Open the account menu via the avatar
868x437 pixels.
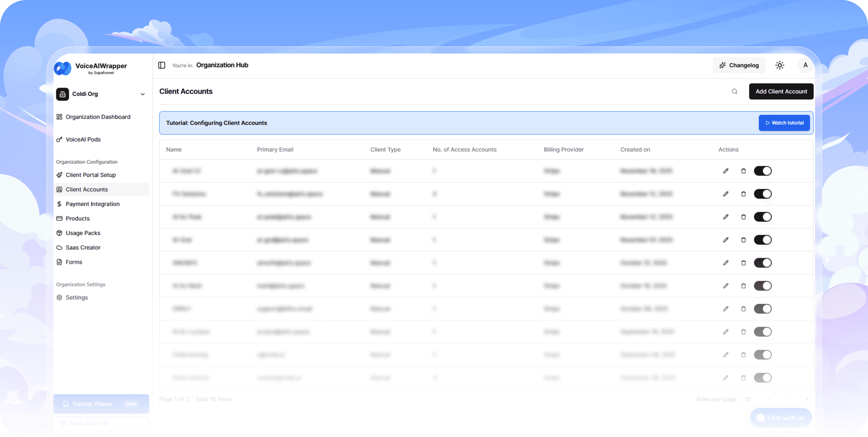(805, 65)
